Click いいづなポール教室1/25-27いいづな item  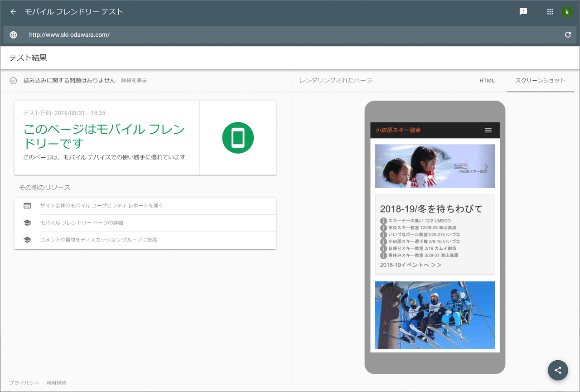coord(424,235)
